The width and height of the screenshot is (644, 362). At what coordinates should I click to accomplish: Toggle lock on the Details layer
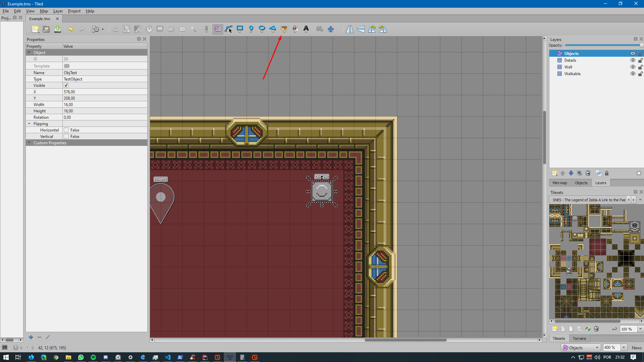click(x=640, y=60)
